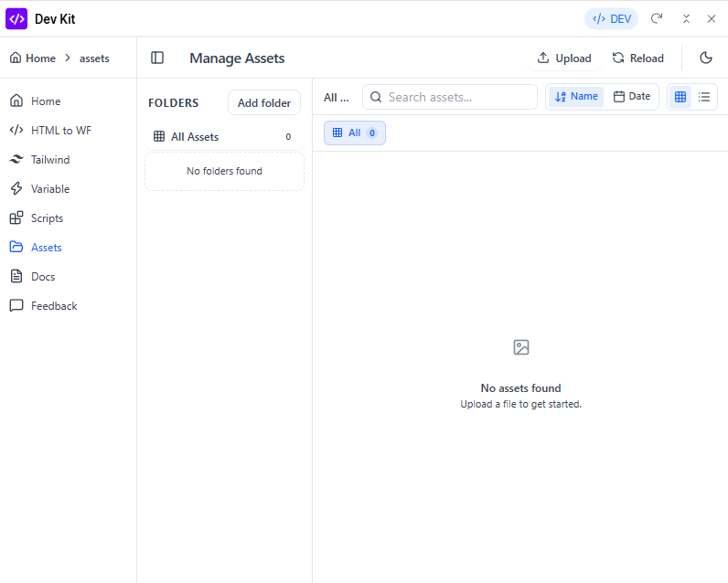728x583 pixels.
Task: Click the Dev Kit purple logo icon
Action: click(16, 19)
